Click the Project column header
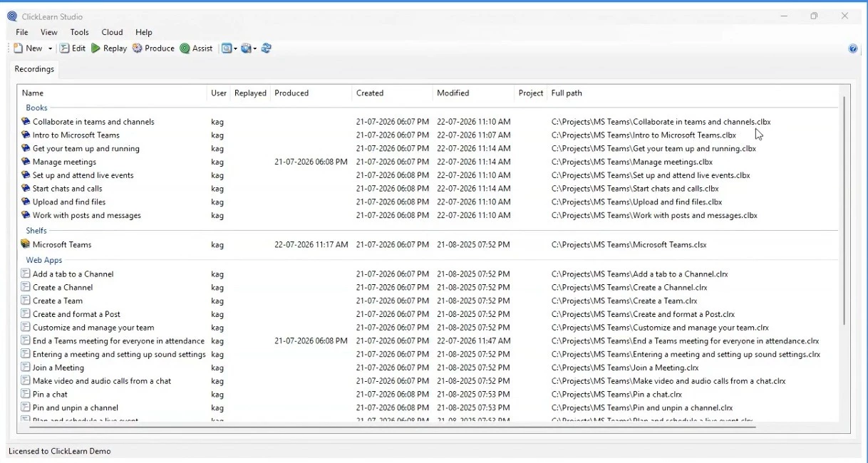The width and height of the screenshot is (868, 463). pyautogui.click(x=531, y=93)
